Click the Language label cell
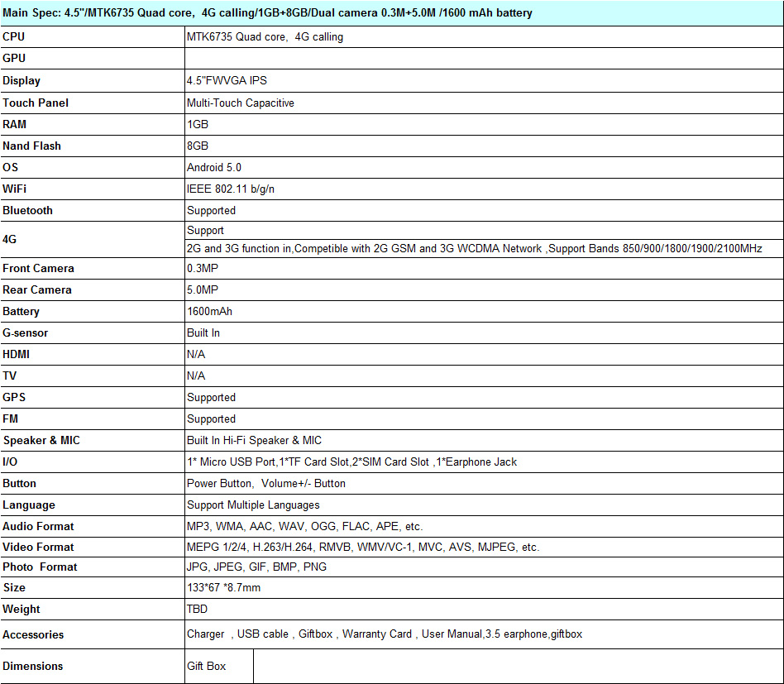784x684 pixels. [x=93, y=505]
